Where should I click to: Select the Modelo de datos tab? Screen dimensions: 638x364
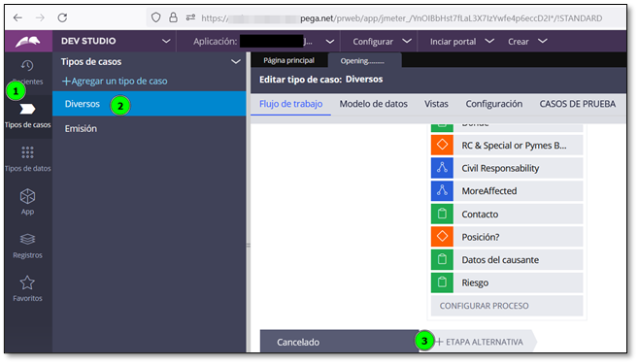coord(374,104)
